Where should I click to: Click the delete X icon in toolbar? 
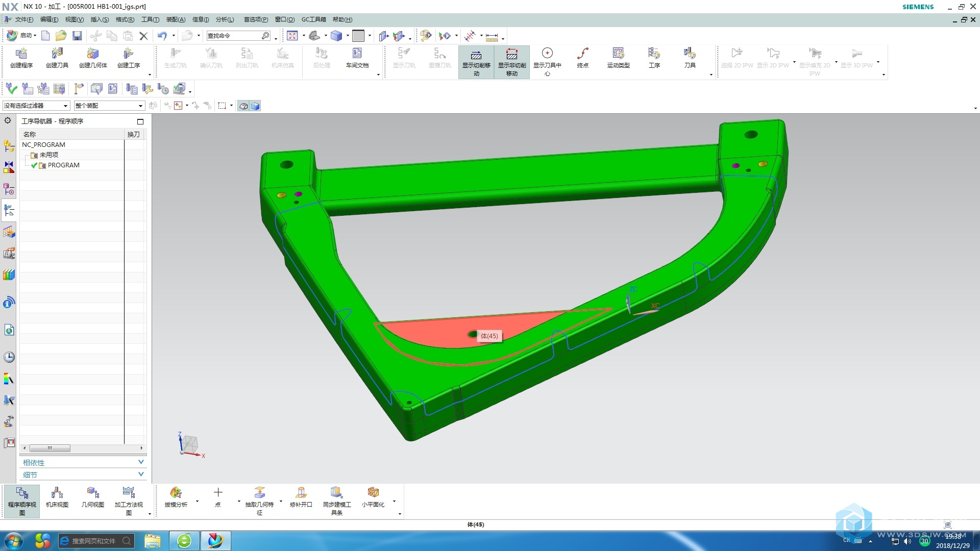(143, 36)
